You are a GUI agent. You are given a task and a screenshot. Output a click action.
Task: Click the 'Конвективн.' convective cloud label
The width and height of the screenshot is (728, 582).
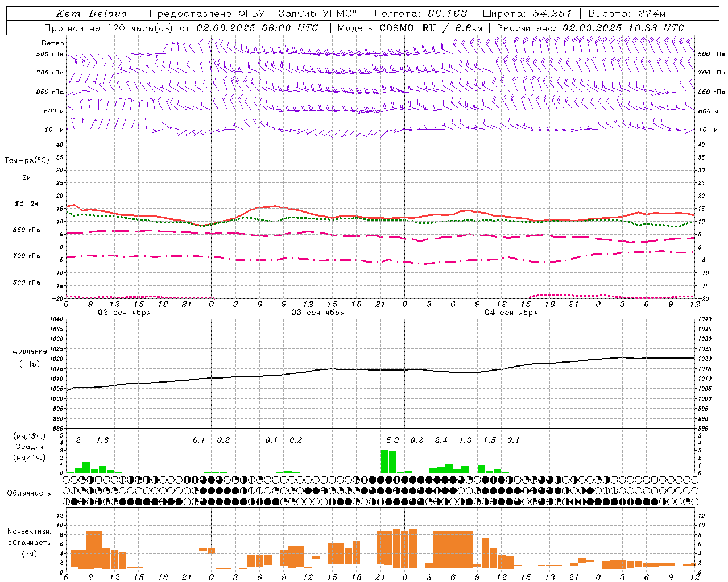click(x=30, y=531)
